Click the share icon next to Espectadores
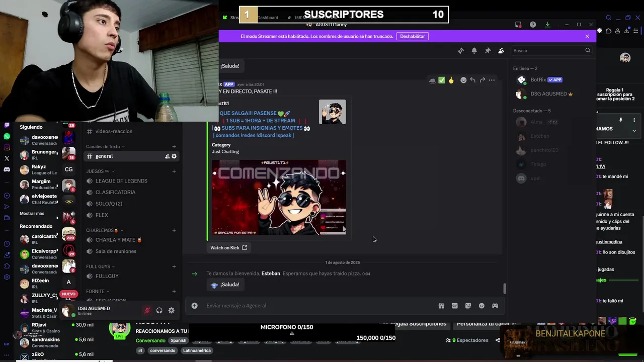Screen dimensions: 644x362 (498, 340)
